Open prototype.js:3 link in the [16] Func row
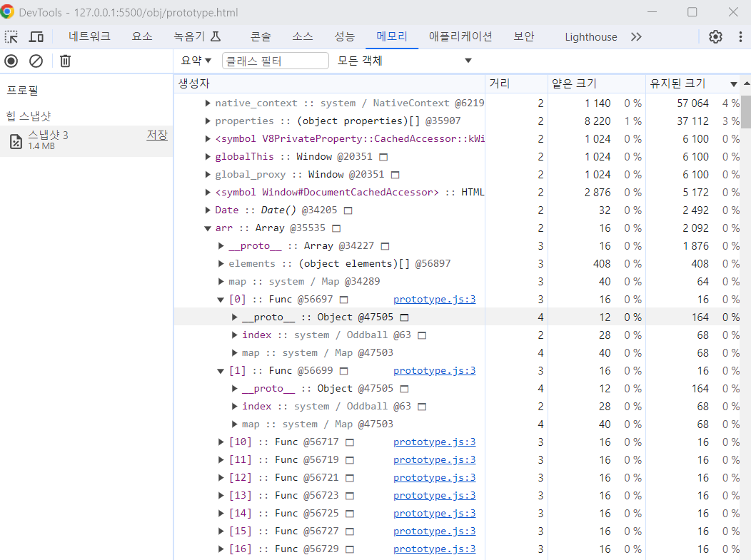This screenshot has height=560, width=751. click(435, 549)
